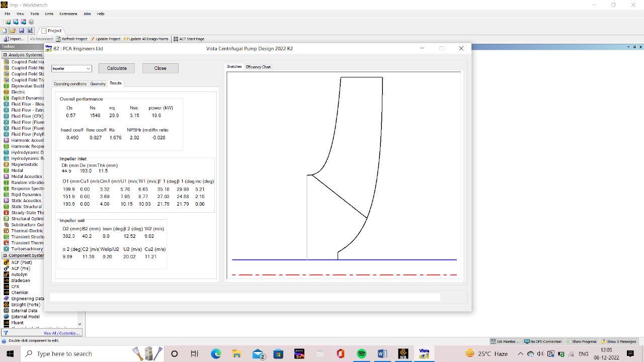644x362 pixels.
Task: Click the Project tab in Workbench
Action: (x=51, y=31)
